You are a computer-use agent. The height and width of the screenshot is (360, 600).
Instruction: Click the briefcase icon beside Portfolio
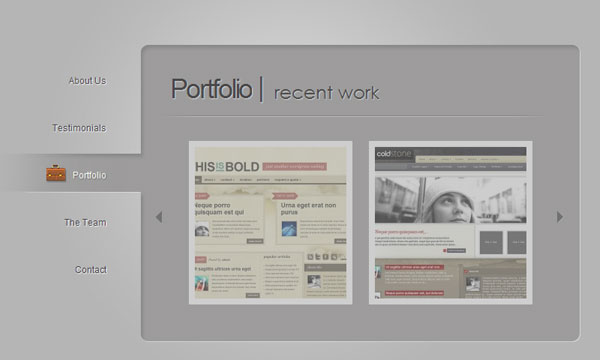(x=56, y=173)
